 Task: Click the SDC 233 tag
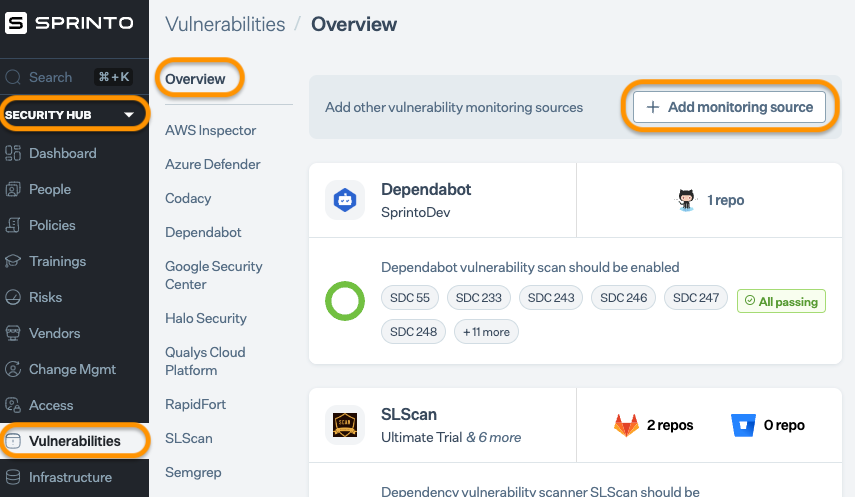[x=478, y=298]
